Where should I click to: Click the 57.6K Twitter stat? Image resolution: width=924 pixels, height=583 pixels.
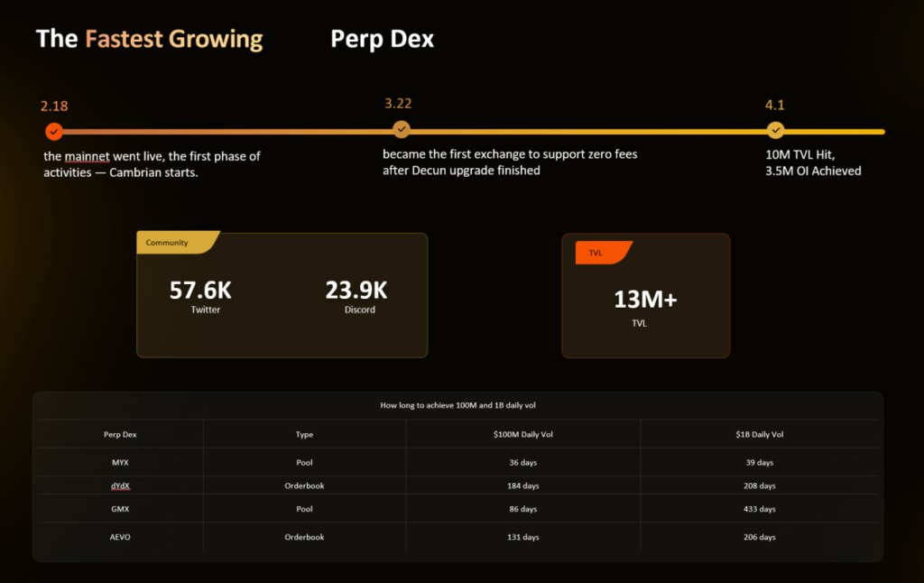pos(201,291)
